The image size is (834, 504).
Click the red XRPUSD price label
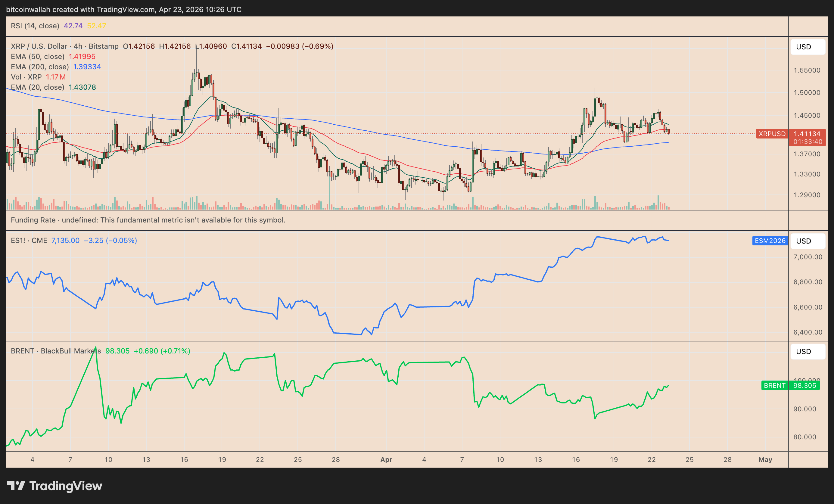(x=771, y=134)
